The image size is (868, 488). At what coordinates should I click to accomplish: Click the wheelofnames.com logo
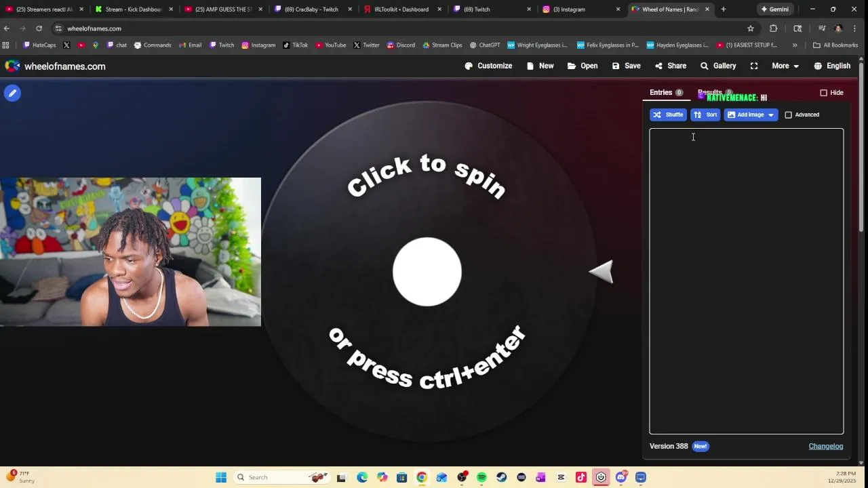point(55,66)
